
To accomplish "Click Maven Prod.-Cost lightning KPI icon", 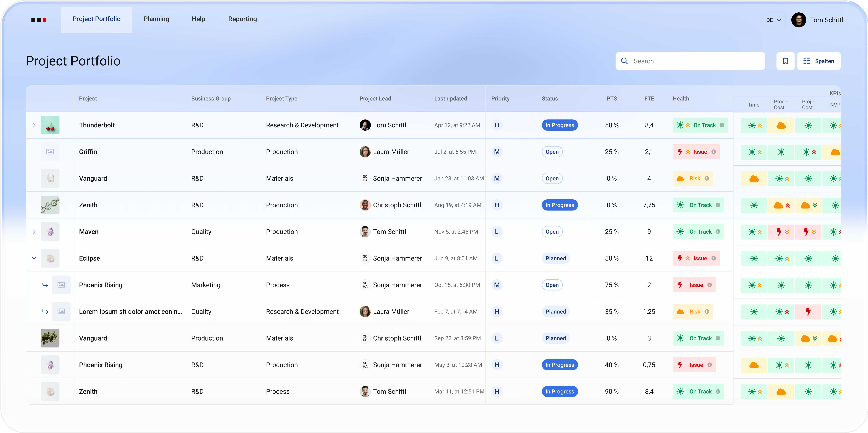I will coord(779,232).
